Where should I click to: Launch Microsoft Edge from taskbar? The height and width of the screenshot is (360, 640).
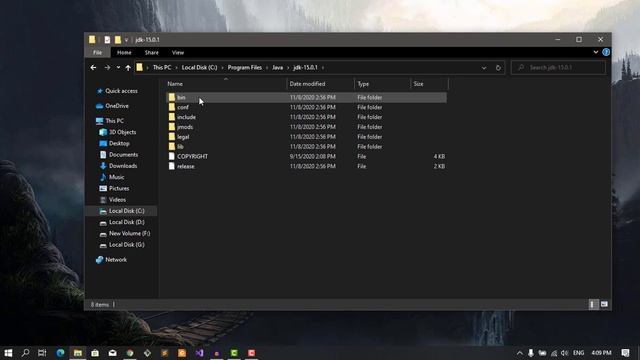pos(60,353)
